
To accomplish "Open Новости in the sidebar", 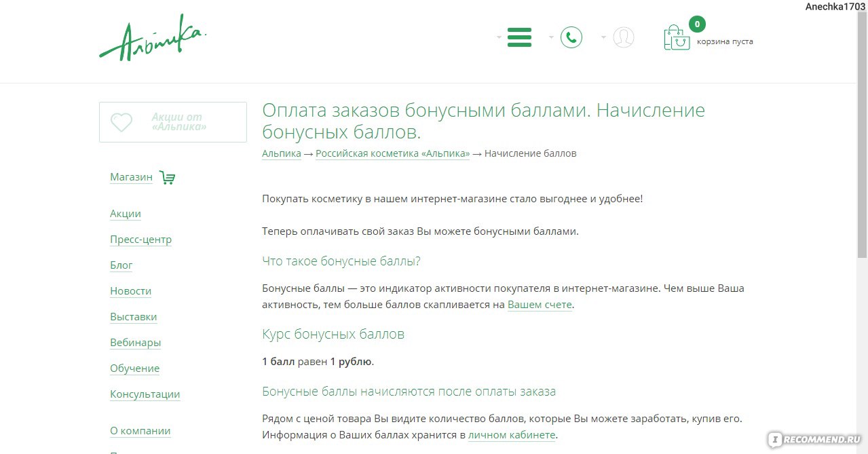I will 130,291.
